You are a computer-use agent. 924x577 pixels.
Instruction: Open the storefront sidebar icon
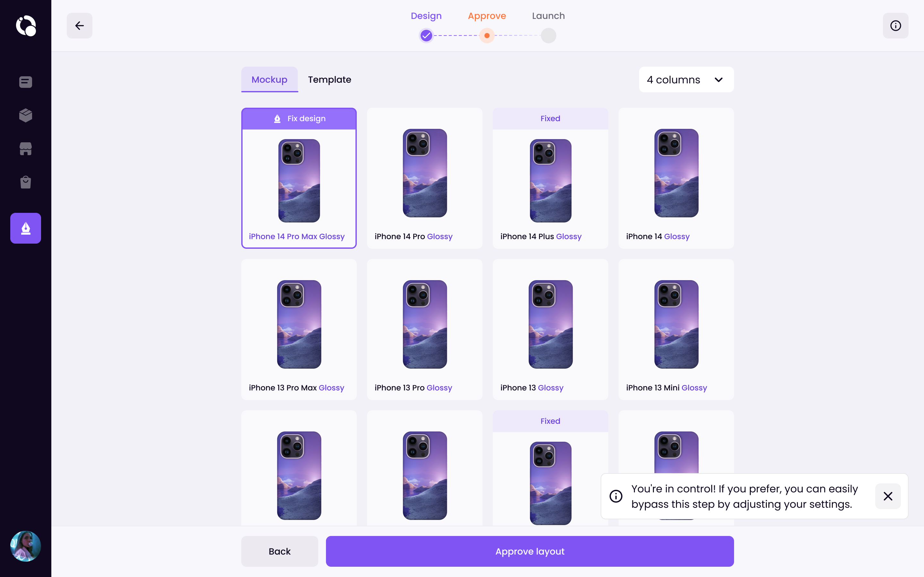(x=26, y=149)
